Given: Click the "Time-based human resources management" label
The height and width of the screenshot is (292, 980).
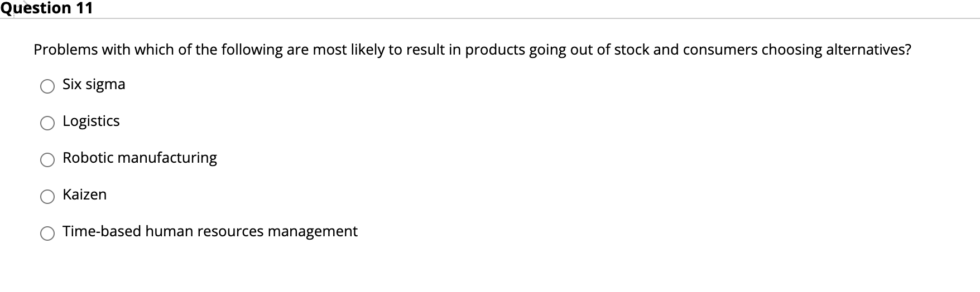Looking at the screenshot, I should coord(210,231).
